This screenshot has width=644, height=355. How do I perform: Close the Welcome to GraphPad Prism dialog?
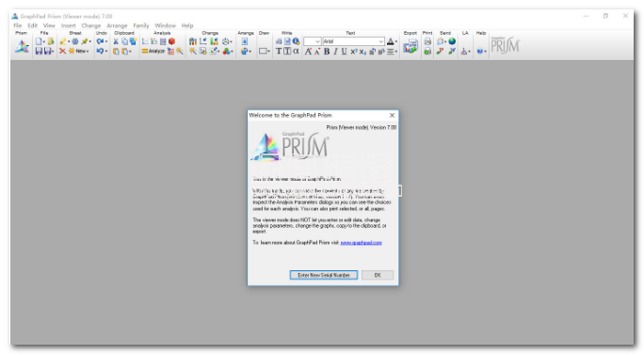click(x=392, y=115)
